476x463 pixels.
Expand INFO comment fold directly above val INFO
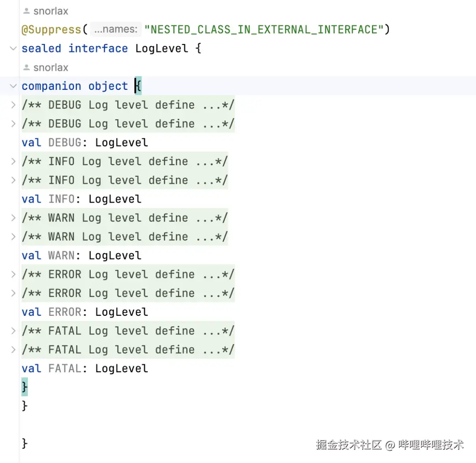coord(13,180)
